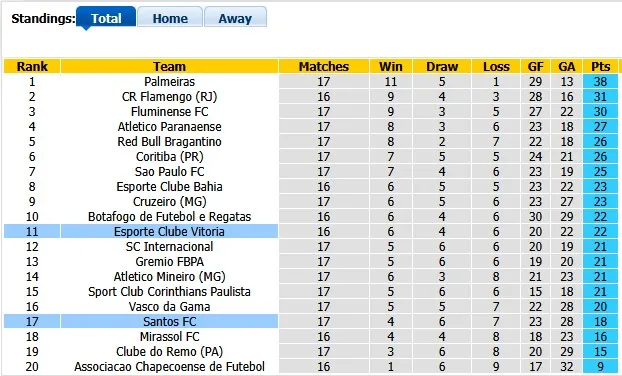The height and width of the screenshot is (376, 622).
Task: Select Associacao Chapecoense de Futebol
Action: coord(169,366)
